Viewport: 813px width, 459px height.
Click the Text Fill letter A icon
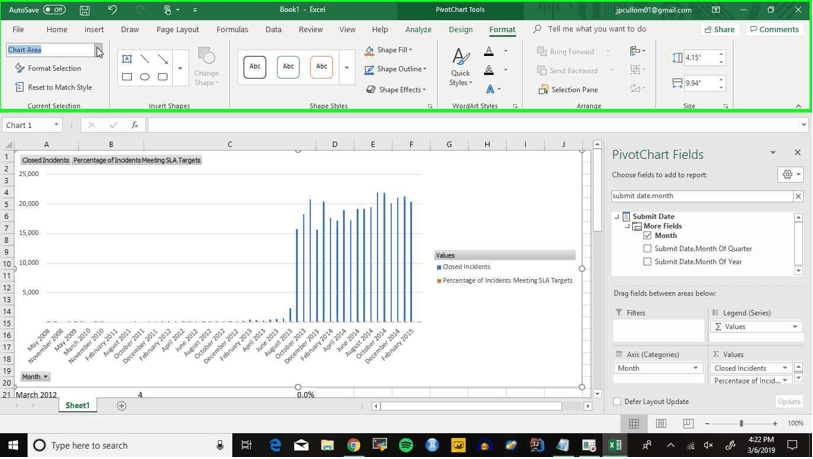tap(489, 51)
